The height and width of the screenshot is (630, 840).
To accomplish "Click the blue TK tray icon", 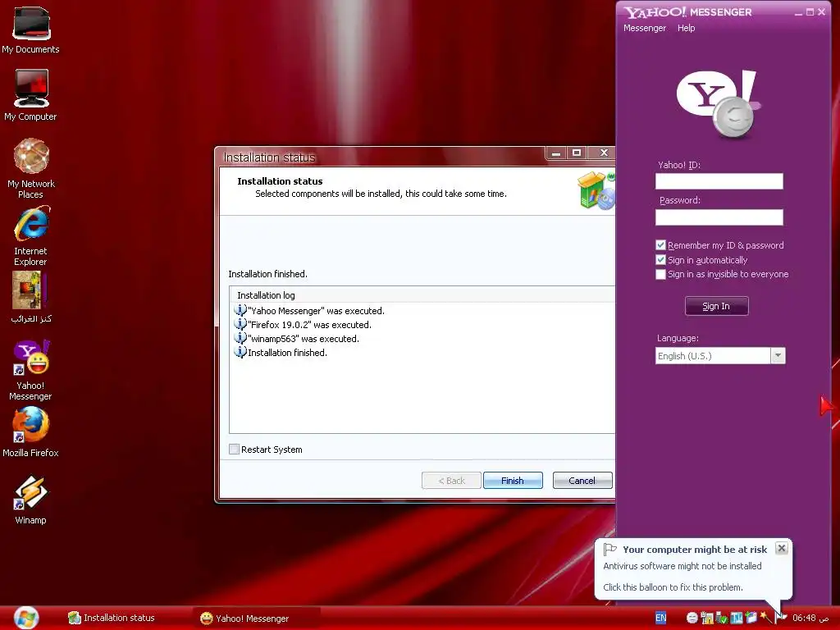I will pyautogui.click(x=737, y=618).
